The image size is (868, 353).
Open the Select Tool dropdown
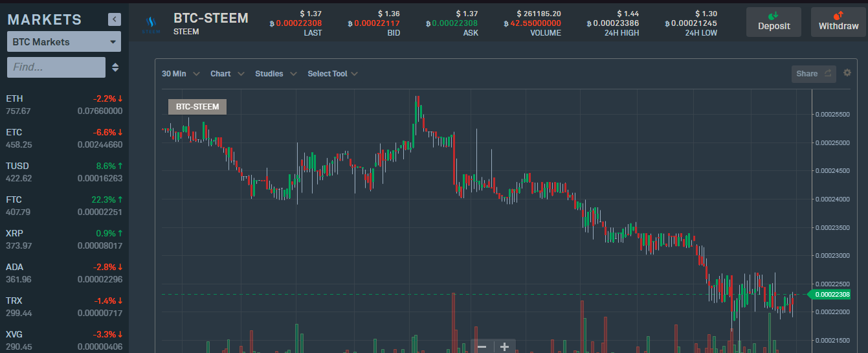tap(333, 74)
